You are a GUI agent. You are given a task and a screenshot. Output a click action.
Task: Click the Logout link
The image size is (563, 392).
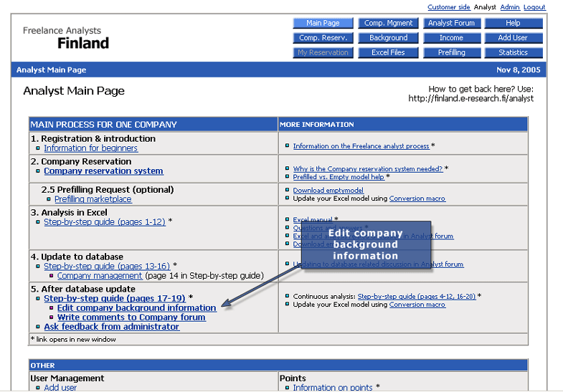[534, 7]
